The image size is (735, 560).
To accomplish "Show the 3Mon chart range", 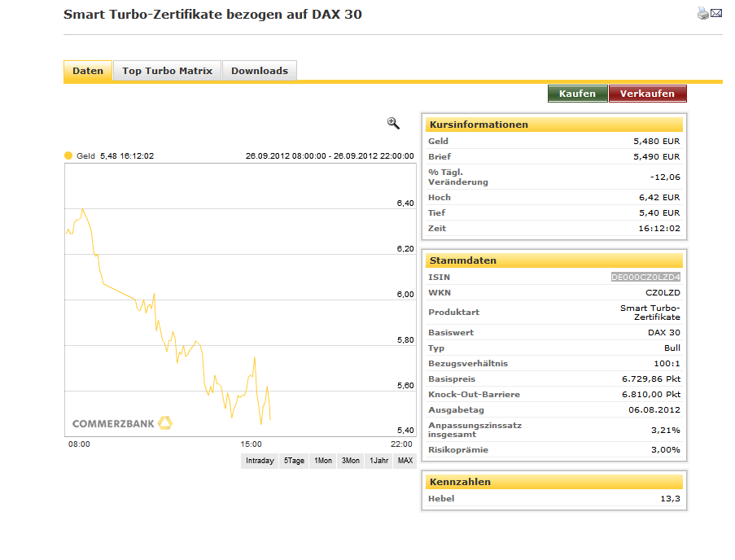I will click(x=350, y=461).
